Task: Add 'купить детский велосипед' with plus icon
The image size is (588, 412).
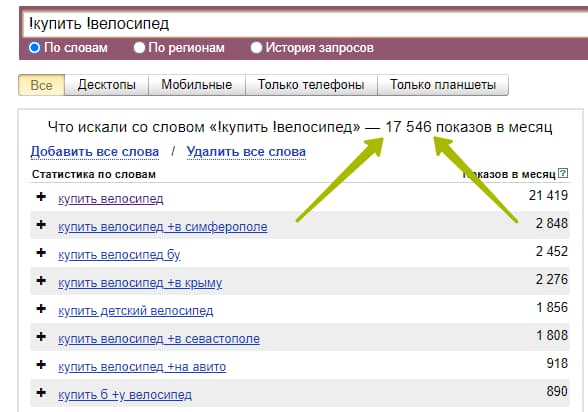Action: [41, 309]
